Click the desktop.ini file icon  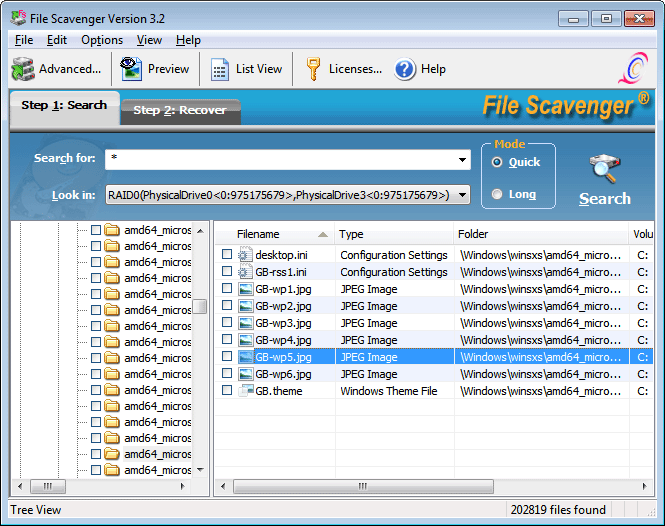(245, 255)
